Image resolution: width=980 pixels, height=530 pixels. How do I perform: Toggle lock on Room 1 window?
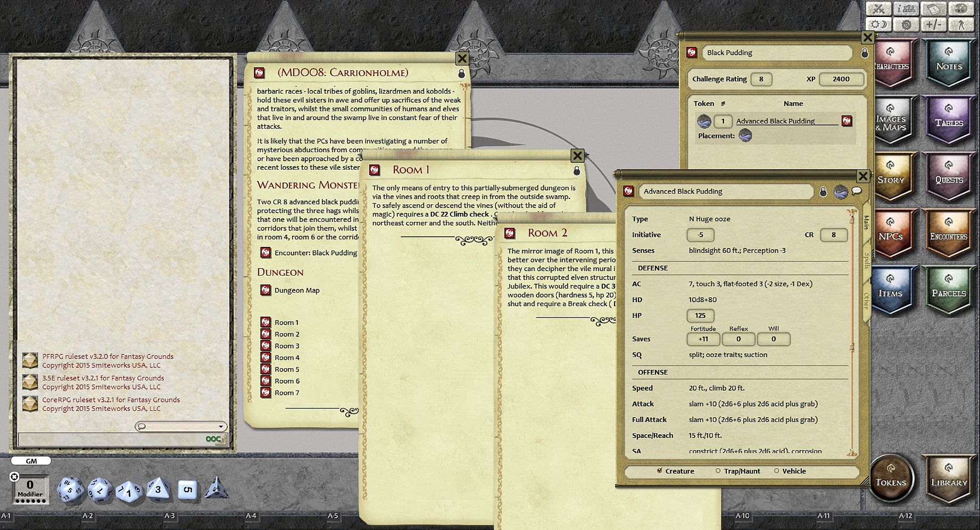tap(577, 170)
